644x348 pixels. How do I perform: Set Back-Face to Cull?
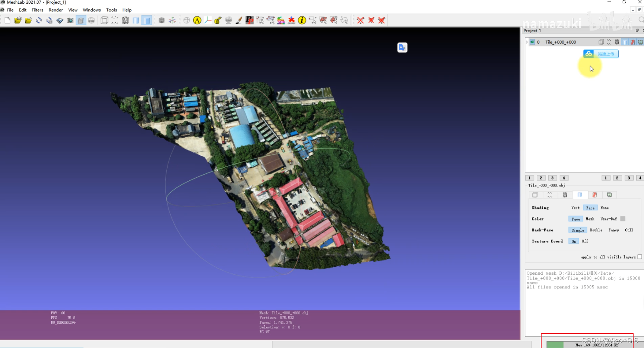[629, 230]
